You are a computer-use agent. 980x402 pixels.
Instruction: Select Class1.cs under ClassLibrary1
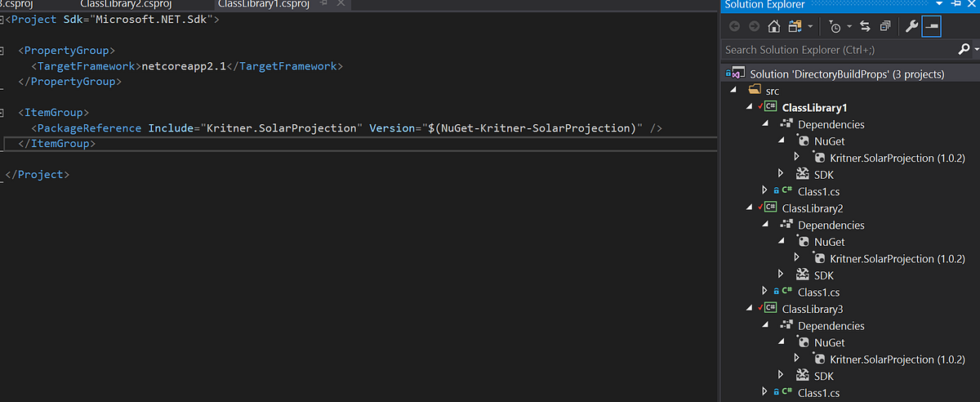(818, 191)
